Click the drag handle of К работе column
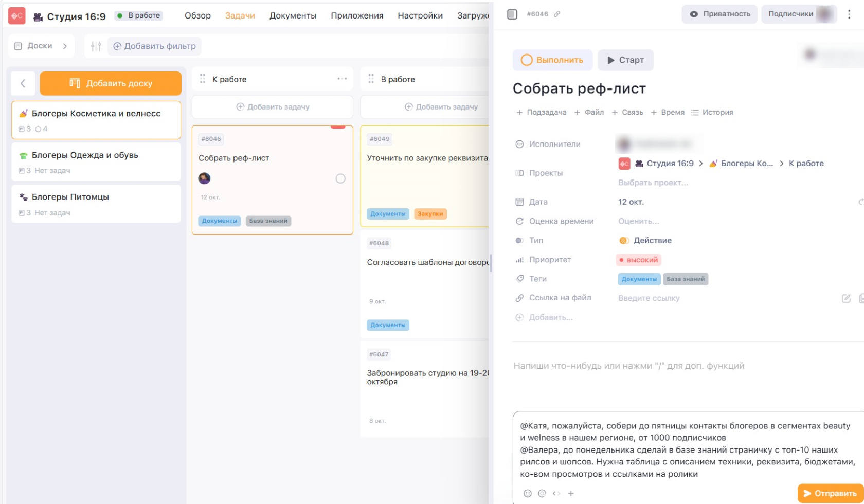 click(202, 79)
